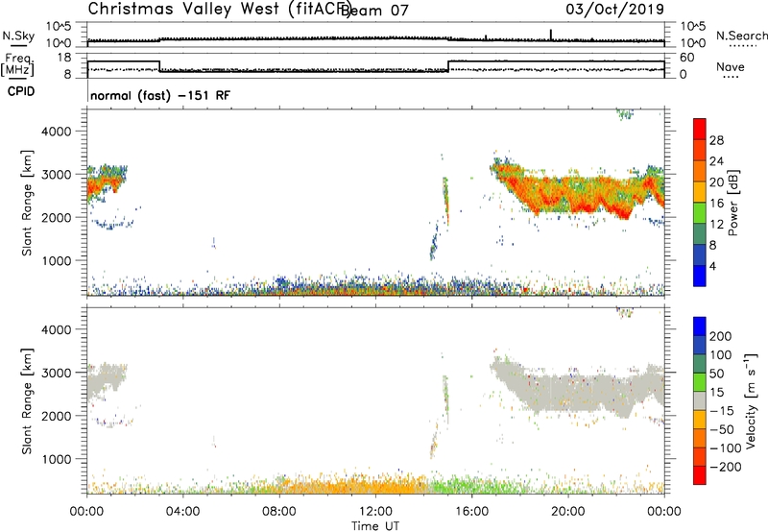Select the 60 tick on Nave axis

click(687, 58)
